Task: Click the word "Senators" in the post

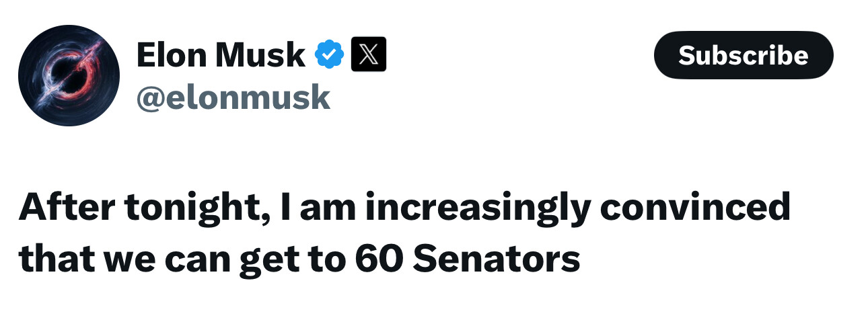Action: (x=496, y=259)
